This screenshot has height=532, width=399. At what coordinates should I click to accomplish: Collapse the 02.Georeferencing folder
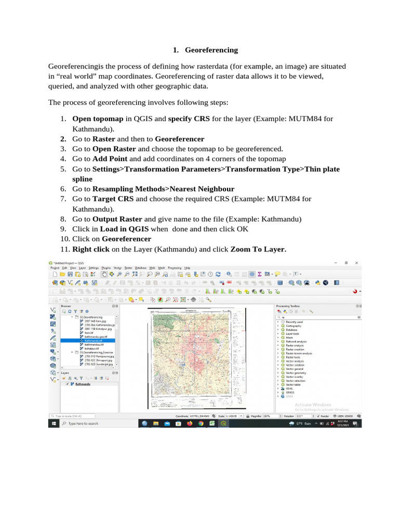[72, 317]
